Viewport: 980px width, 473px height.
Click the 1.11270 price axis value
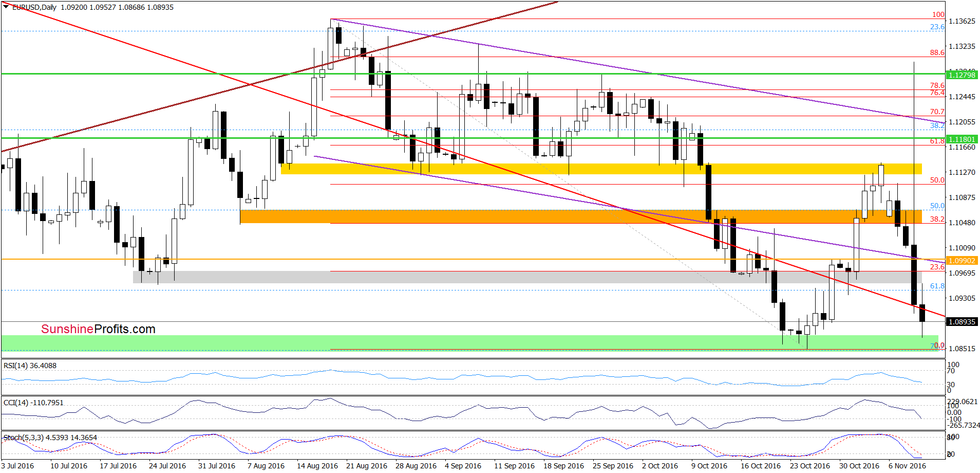click(962, 172)
